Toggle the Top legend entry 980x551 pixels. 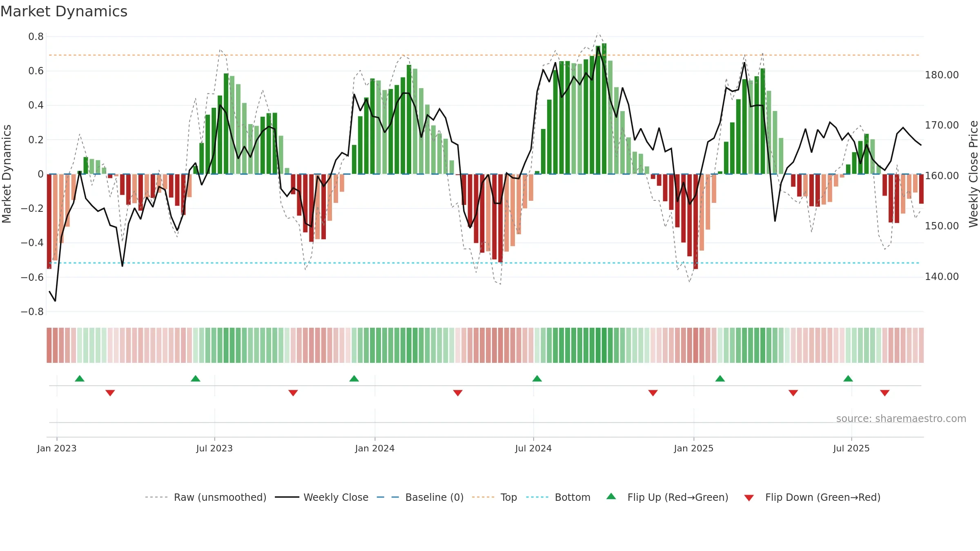click(x=494, y=497)
